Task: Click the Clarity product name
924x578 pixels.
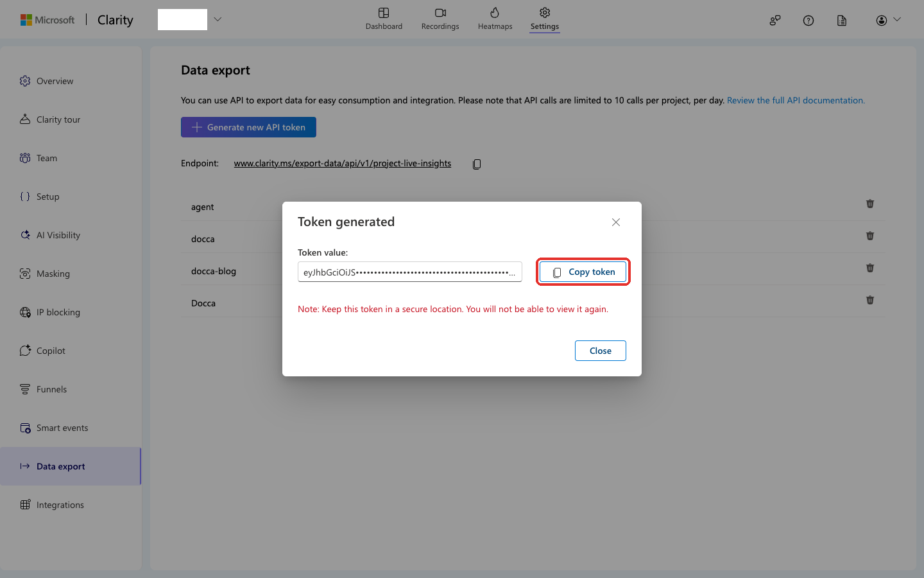Action: 116,20
